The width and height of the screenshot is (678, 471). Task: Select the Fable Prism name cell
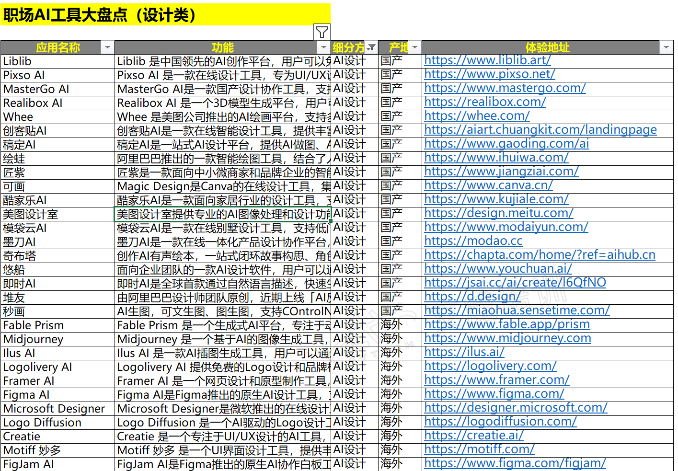pos(58,325)
